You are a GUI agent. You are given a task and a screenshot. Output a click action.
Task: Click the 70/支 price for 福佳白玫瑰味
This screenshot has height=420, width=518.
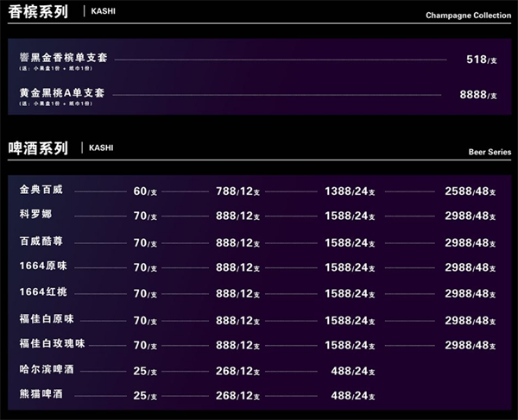(x=145, y=346)
